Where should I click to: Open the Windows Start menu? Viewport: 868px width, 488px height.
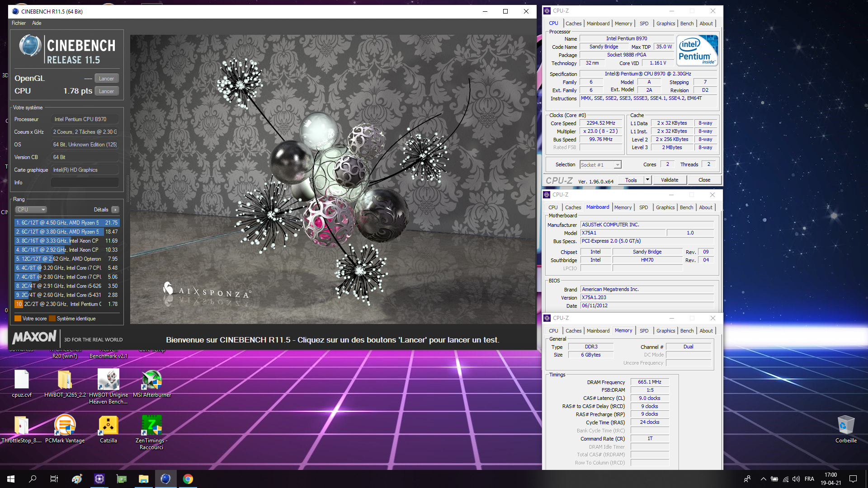pos(11,479)
